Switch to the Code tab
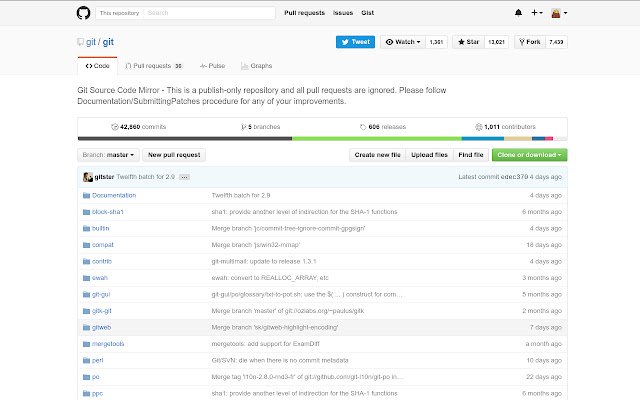640x400 pixels. click(98, 66)
